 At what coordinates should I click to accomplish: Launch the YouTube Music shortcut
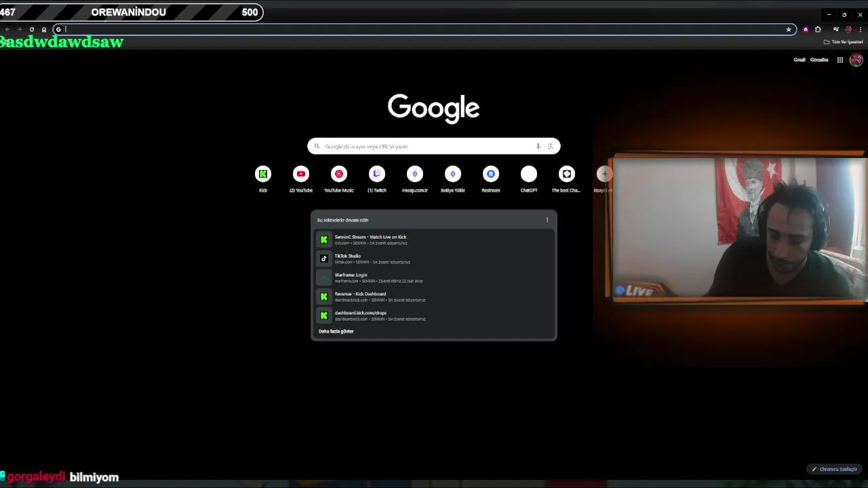(x=339, y=174)
